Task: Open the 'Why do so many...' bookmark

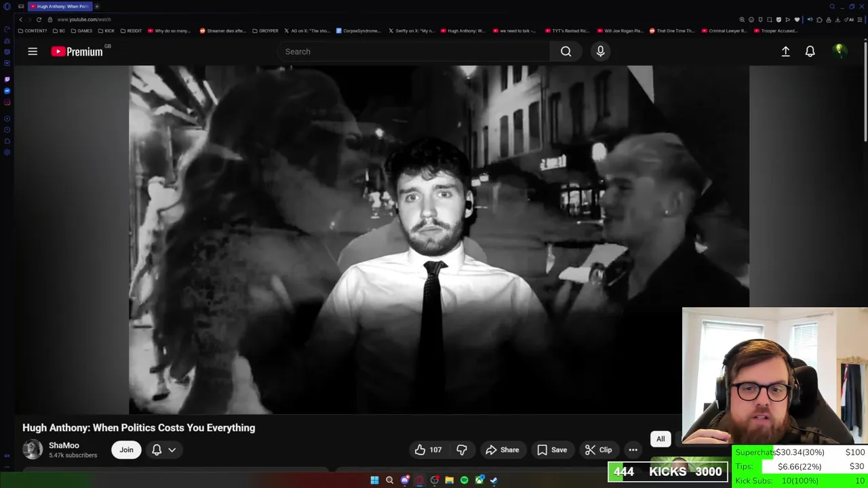Action: (x=169, y=30)
